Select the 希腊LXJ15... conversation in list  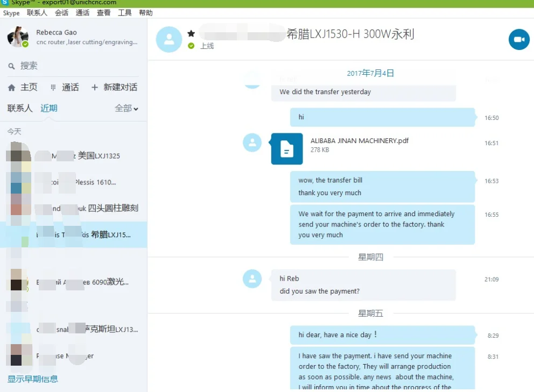[74, 234]
